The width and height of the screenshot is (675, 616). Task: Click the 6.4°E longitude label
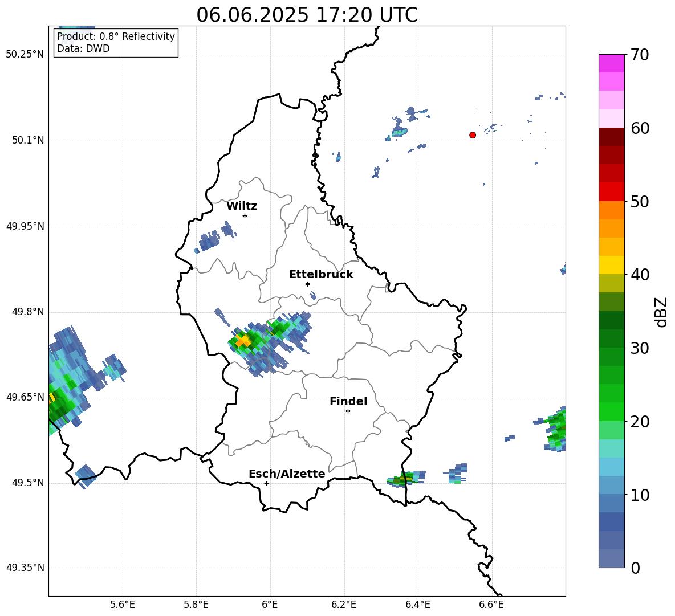(417, 605)
